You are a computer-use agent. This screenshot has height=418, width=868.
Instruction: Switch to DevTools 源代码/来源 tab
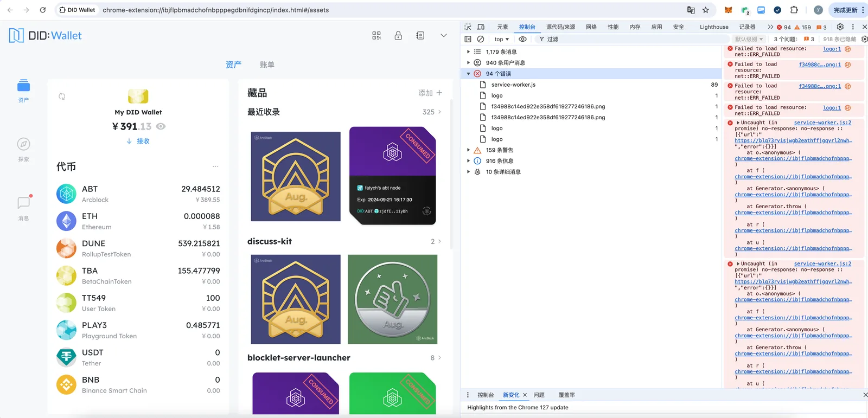tap(560, 27)
